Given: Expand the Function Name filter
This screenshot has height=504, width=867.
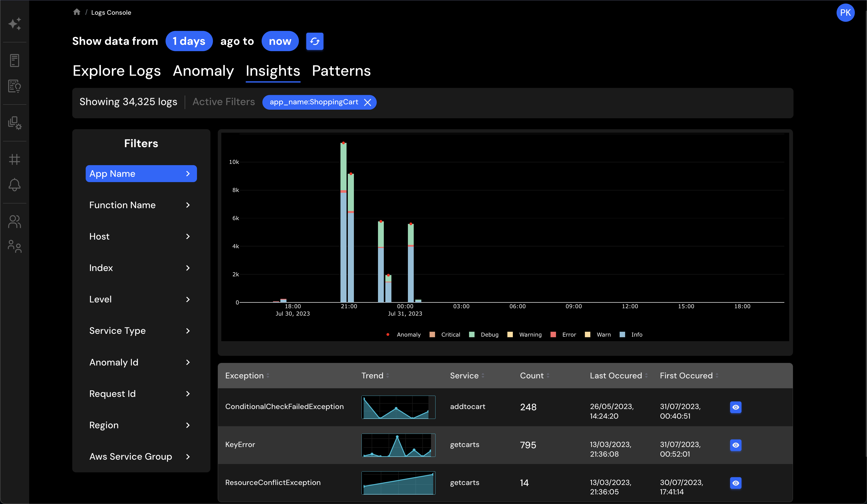Looking at the screenshot, I should click(x=141, y=205).
